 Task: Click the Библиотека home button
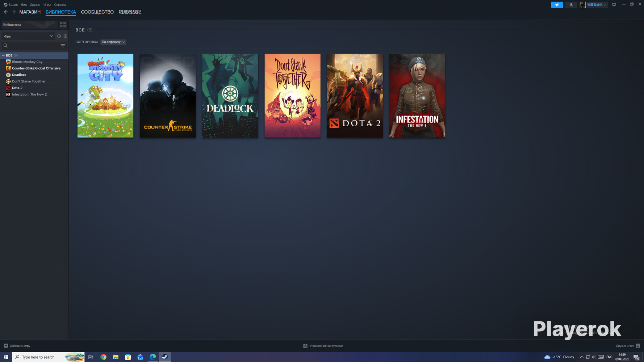(29, 25)
